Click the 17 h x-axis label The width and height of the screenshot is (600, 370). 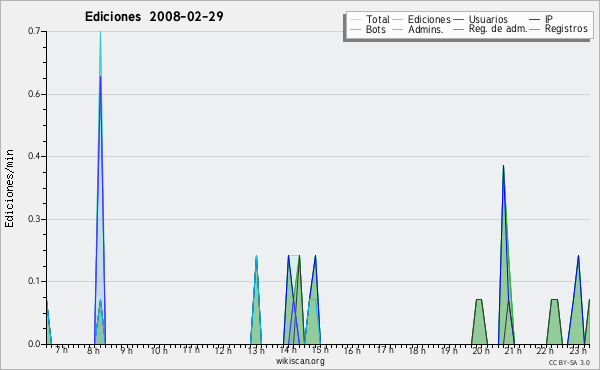(385, 350)
